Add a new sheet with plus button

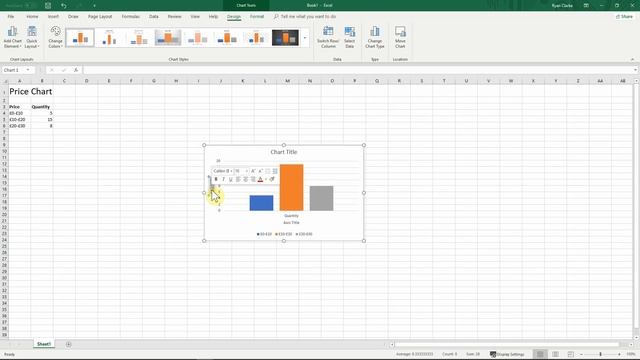click(69, 344)
